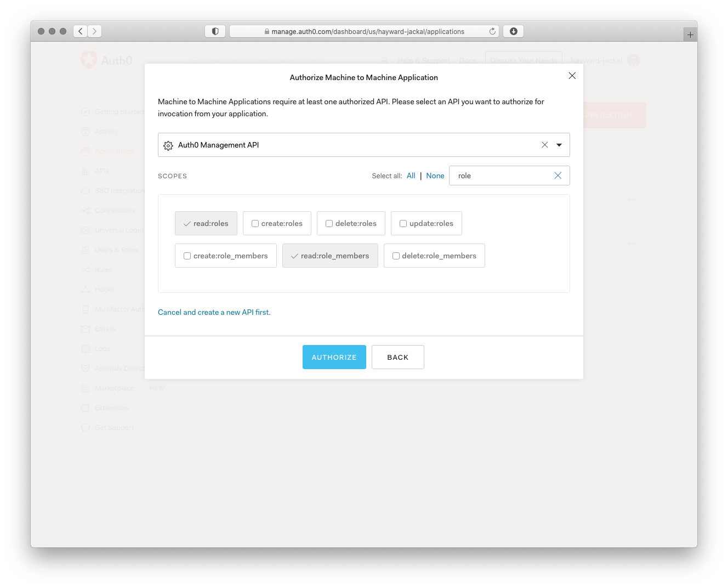
Task: Click the Auth0 logo in header
Action: point(107,60)
